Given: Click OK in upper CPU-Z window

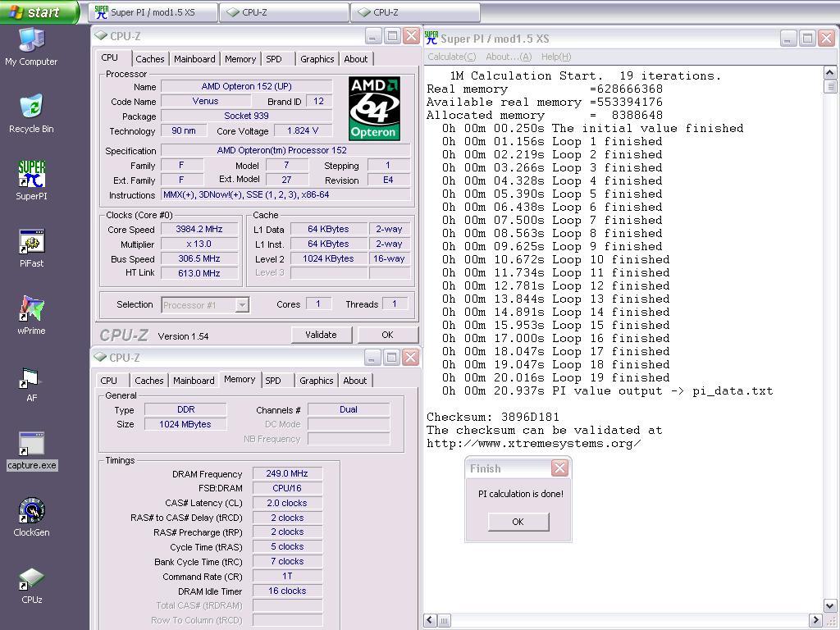Looking at the screenshot, I should click(x=387, y=335).
